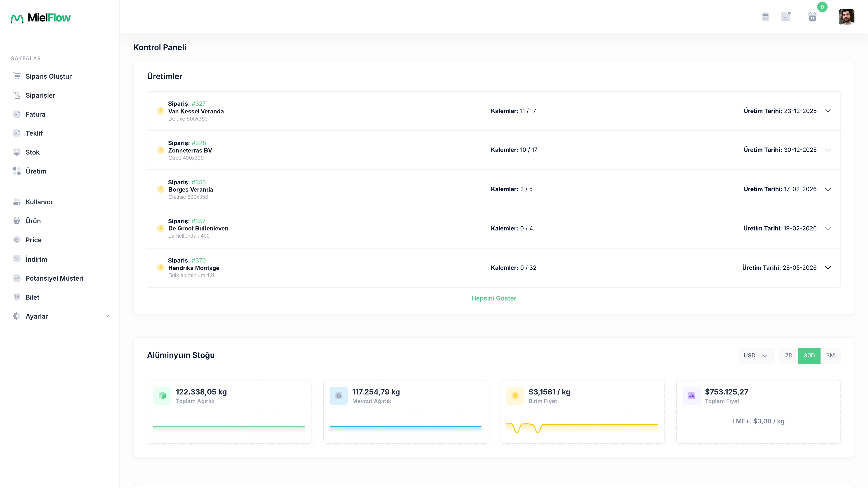The width and height of the screenshot is (868, 488).
Task: Select the 30D range tab
Action: point(809,355)
